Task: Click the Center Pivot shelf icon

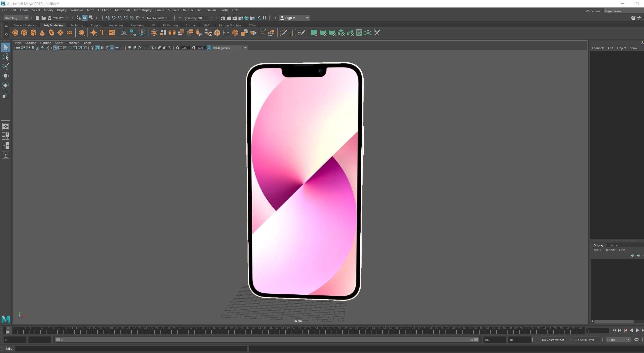Action: 124,33
